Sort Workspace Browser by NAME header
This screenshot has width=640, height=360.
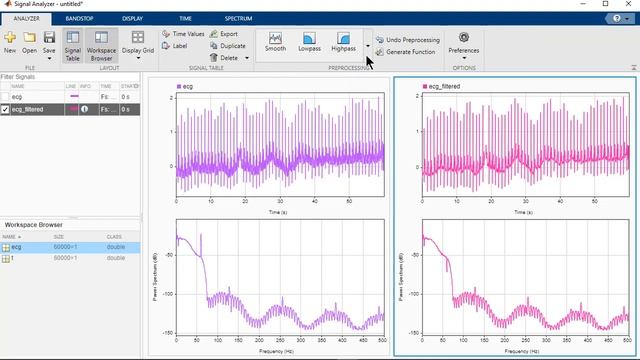11,237
